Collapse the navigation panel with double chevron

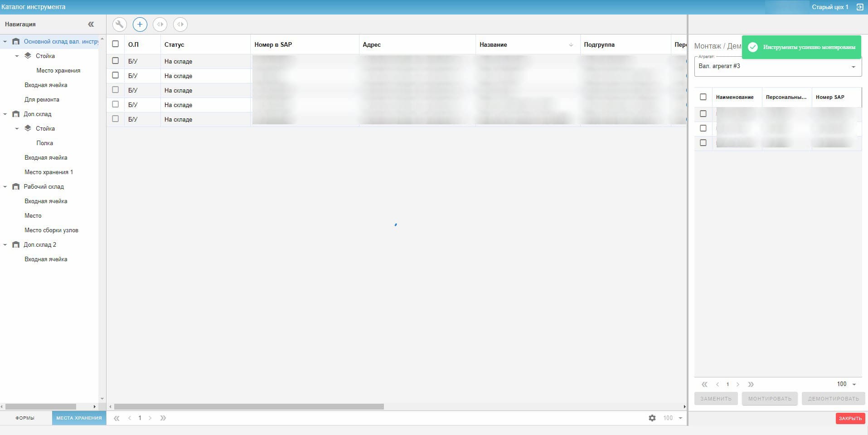click(x=91, y=24)
